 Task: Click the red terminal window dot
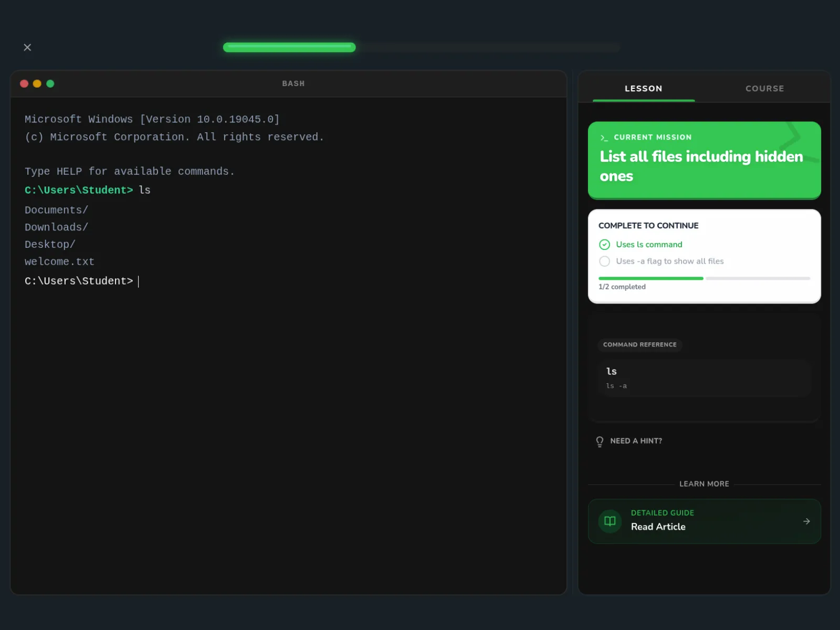(x=24, y=83)
